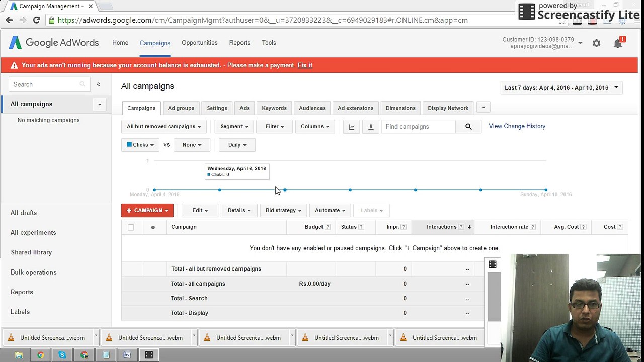
Task: Collapse the sidebar with the double-chevron icon
Action: point(99,84)
